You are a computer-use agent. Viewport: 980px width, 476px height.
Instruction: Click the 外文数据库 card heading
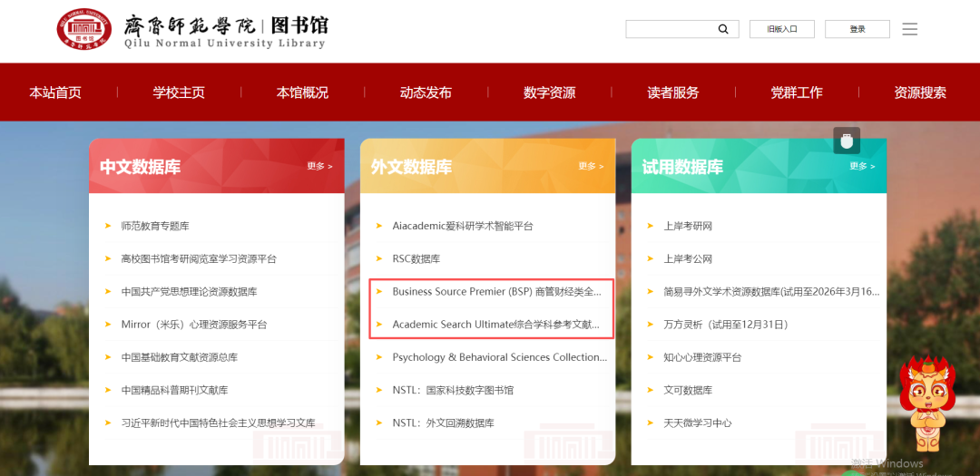[411, 167]
